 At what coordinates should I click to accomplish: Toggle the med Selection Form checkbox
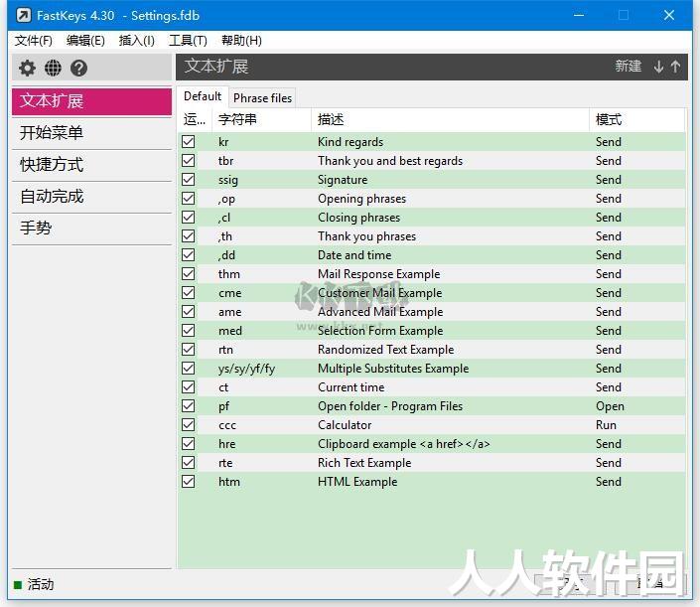pyautogui.click(x=189, y=331)
